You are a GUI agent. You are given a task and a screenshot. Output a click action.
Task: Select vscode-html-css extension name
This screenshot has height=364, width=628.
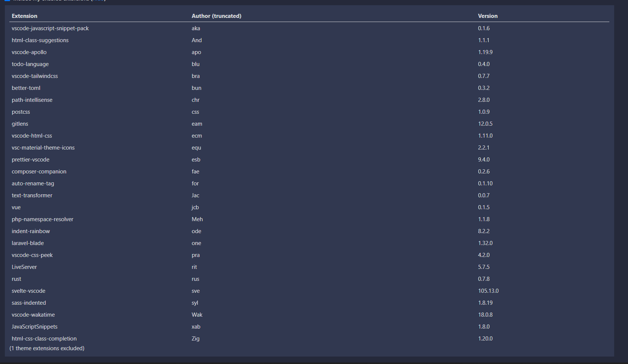pyautogui.click(x=32, y=136)
